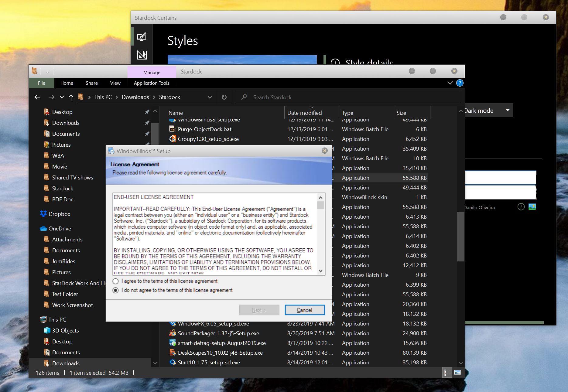This screenshot has height=392, width=568.
Task: Switch to large icons view in status bar
Action: (457, 372)
